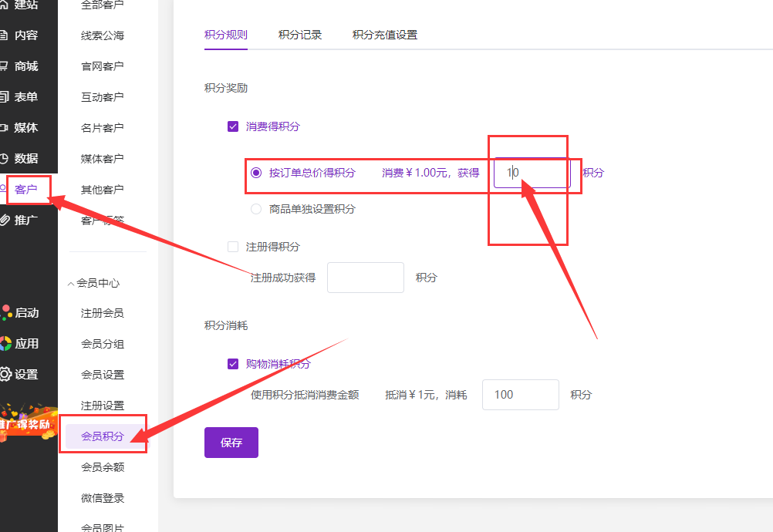Enable the 注册得积分 checkbox
The height and width of the screenshot is (532, 773).
click(x=233, y=247)
